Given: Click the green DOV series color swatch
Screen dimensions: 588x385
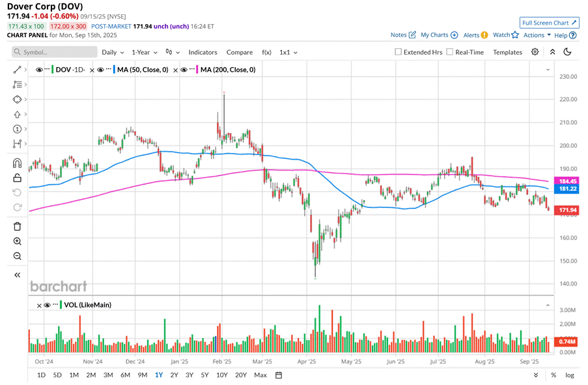Looking at the screenshot, I should click(x=53, y=70).
